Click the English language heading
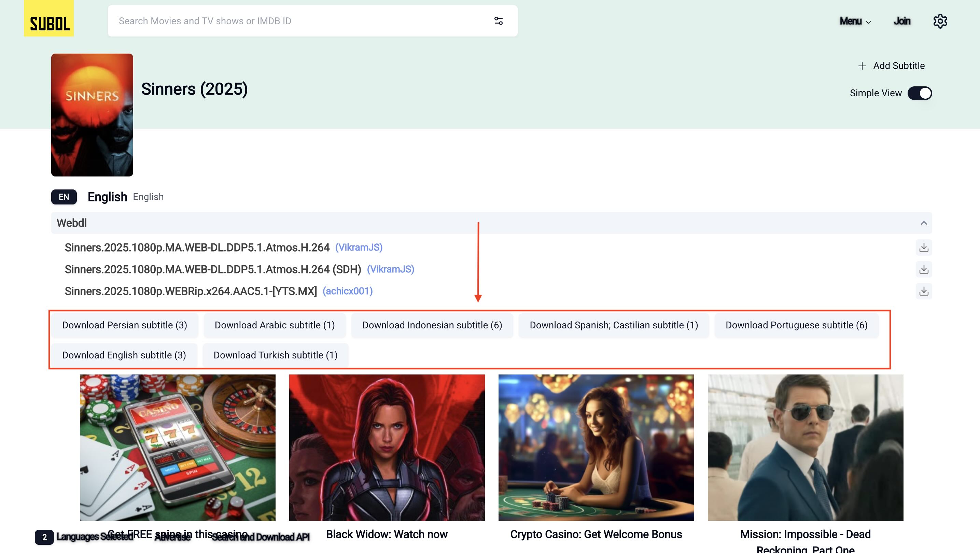 [x=107, y=197]
